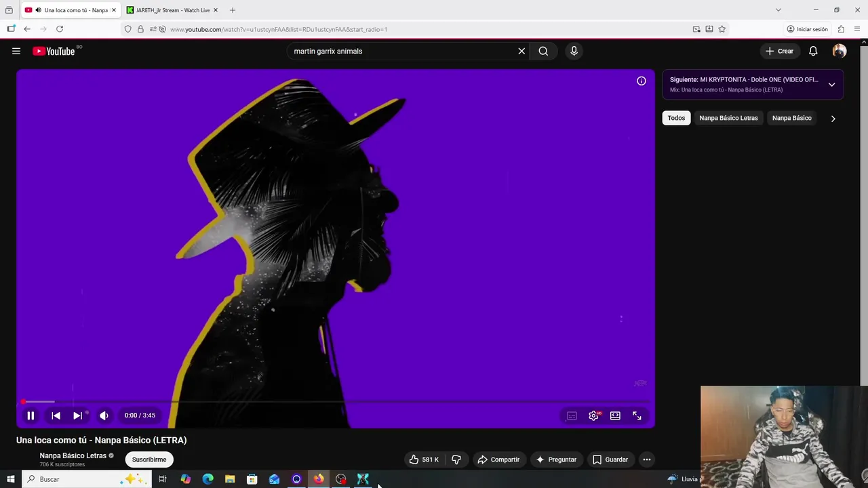Viewport: 868px width, 488px height.
Task: Save the video with Guardar
Action: point(610,460)
